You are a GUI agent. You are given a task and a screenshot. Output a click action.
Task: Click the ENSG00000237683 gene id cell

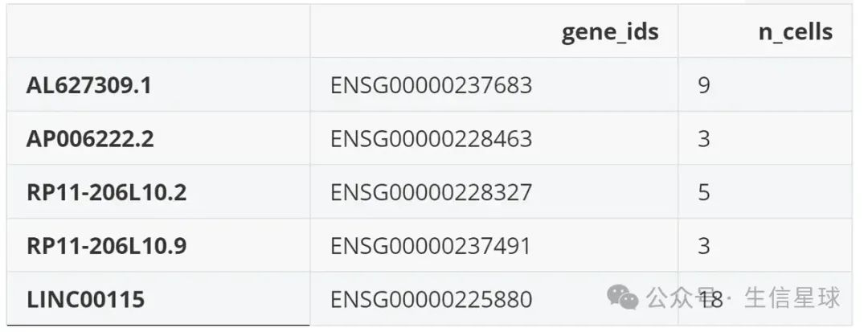point(432,85)
